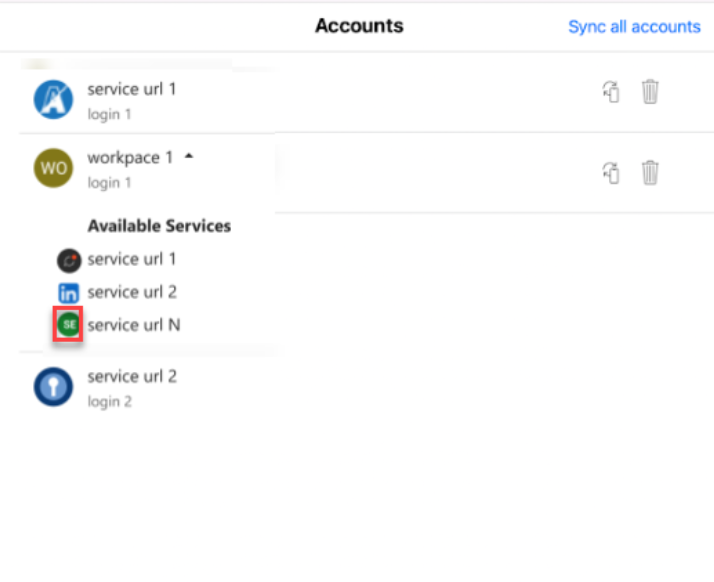Click trash icon in the workpace 1 row
The image size is (714, 582).
coord(650,173)
